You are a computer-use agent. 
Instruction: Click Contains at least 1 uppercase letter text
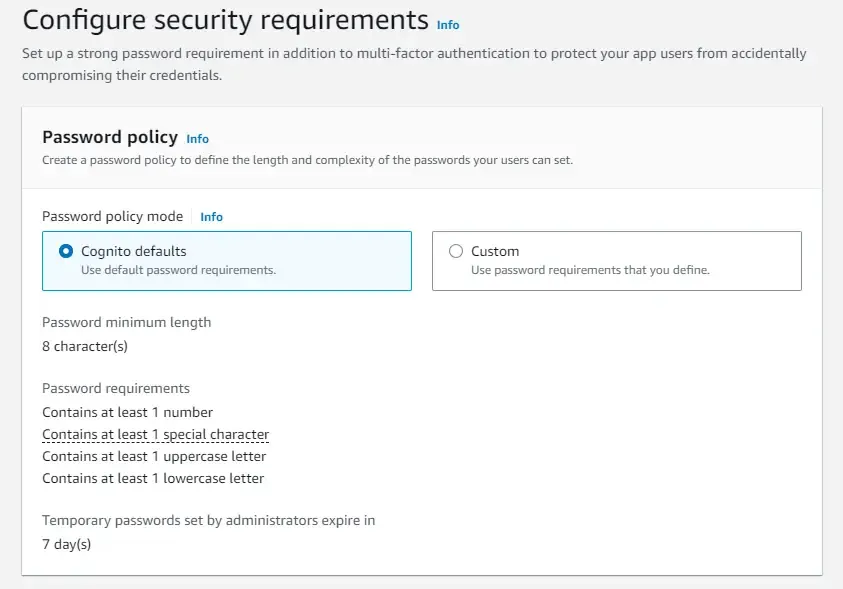[x=153, y=456]
